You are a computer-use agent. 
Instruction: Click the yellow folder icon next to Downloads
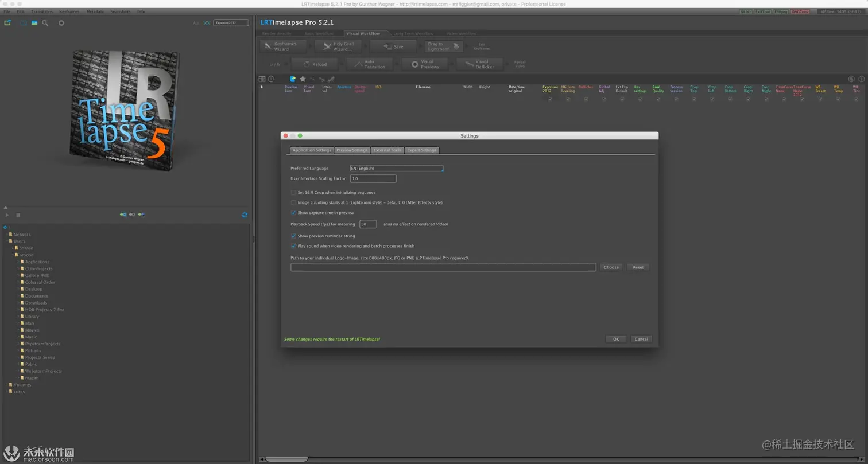click(x=22, y=303)
